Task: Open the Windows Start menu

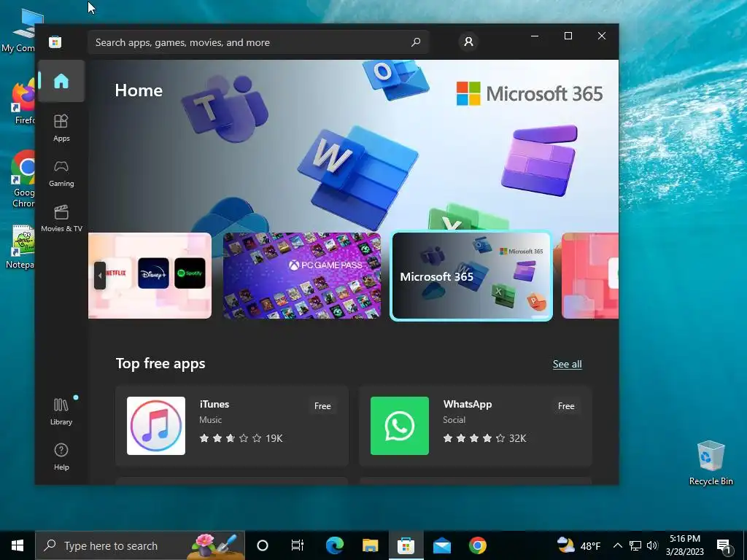Action: tap(18, 545)
